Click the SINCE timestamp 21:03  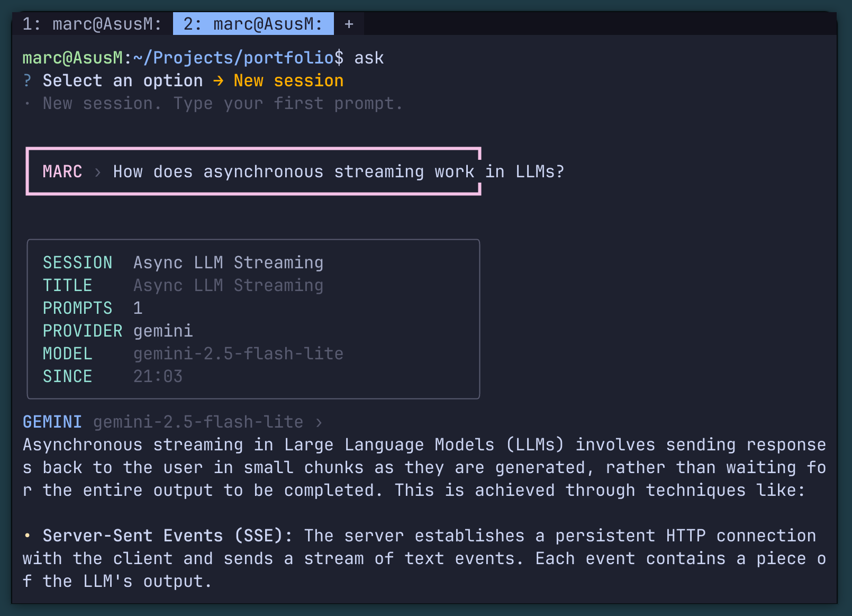coord(157,376)
